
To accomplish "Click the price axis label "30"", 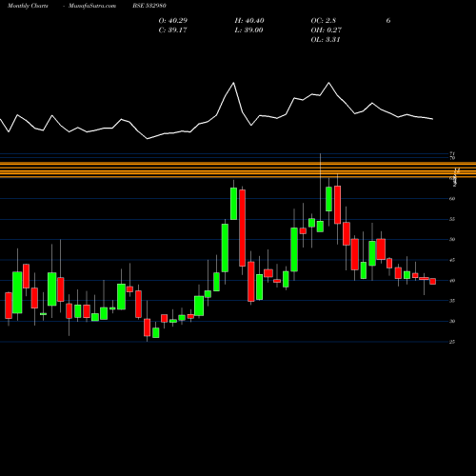I will 452,322.
